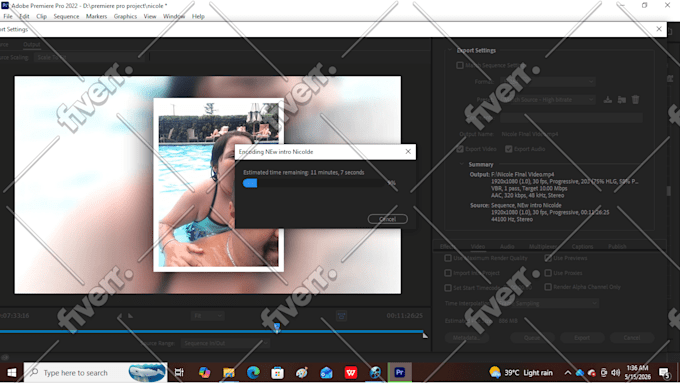This screenshot has height=383, width=680.
Task: Click the Delete Preset trash icon
Action: click(x=635, y=100)
